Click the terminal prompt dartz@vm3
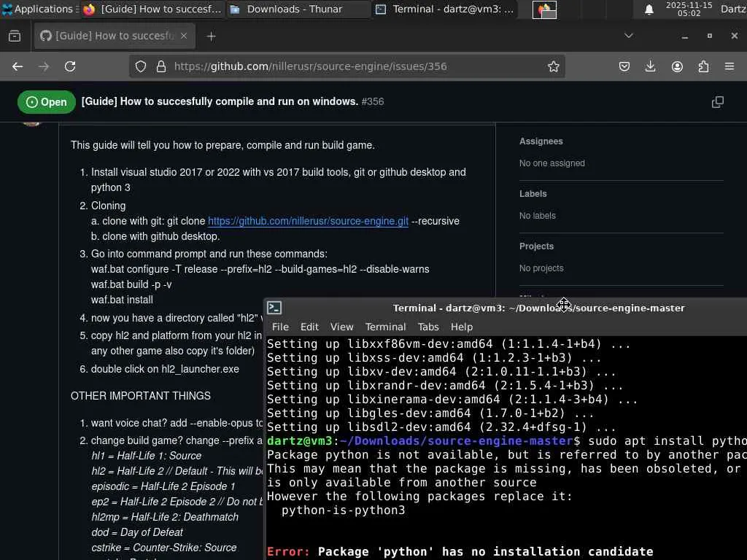The height and width of the screenshot is (560, 747). coord(299,441)
